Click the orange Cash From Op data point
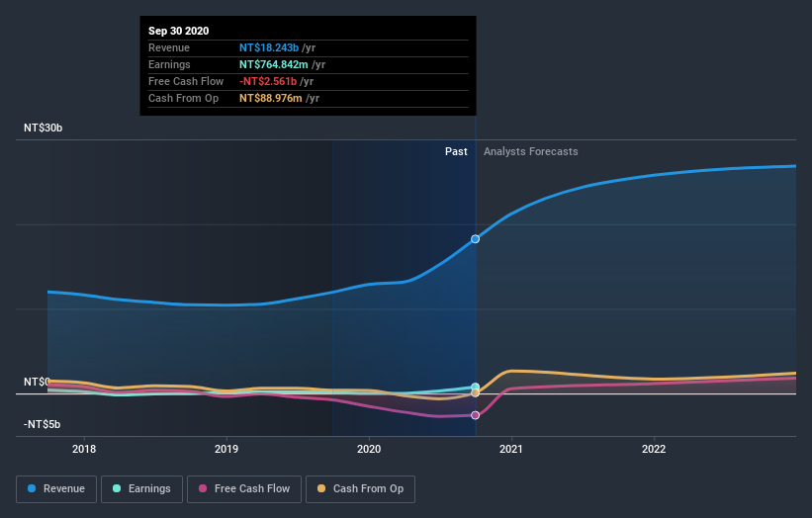The width and height of the screenshot is (812, 518). point(475,393)
